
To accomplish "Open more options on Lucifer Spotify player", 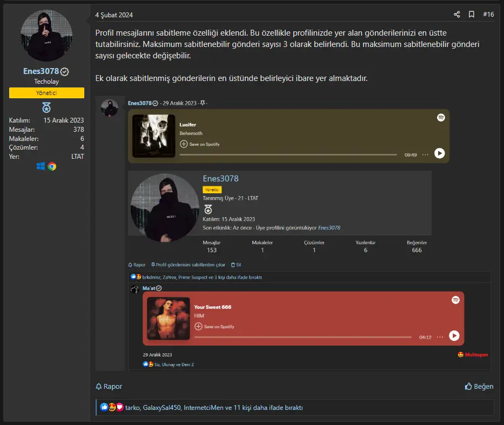I will coord(425,155).
